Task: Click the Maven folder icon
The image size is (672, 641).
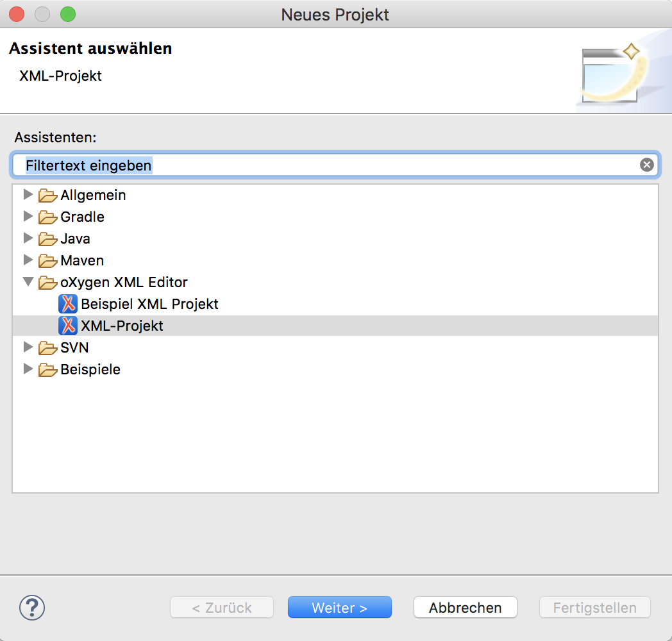Action: (48, 261)
